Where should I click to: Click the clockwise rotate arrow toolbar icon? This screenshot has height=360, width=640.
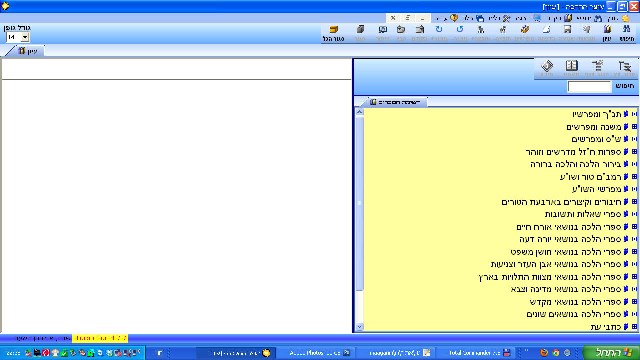click(439, 33)
